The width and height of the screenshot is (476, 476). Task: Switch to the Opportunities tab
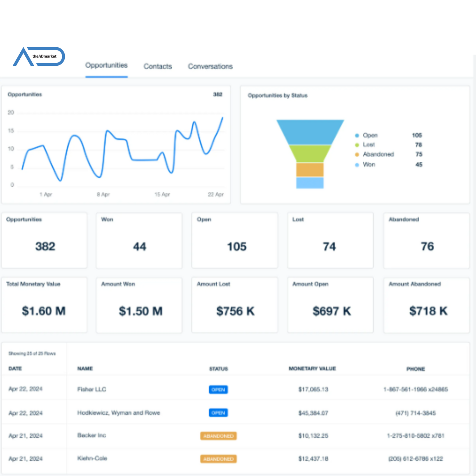[x=106, y=65]
